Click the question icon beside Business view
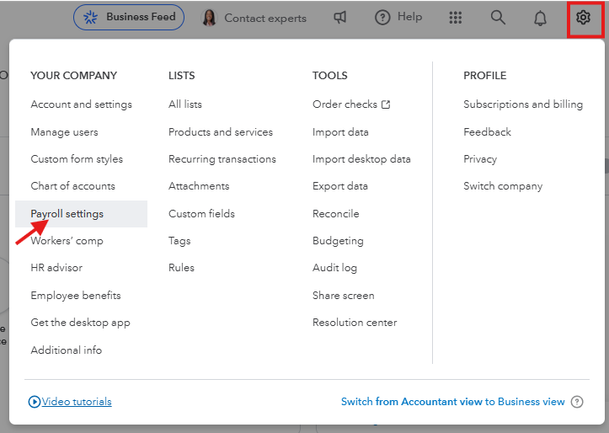This screenshot has width=609, height=433. [x=576, y=402]
